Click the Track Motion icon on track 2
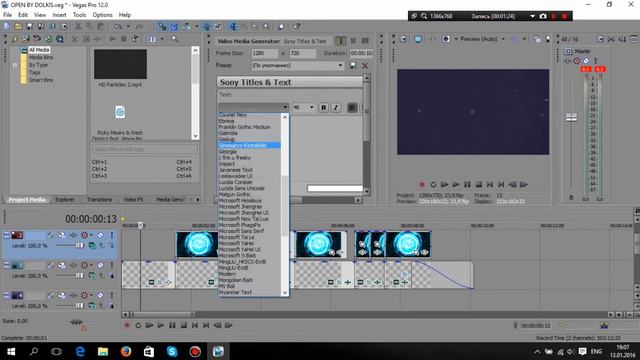This screenshot has width=640, height=360. pyautogui.click(x=62, y=265)
